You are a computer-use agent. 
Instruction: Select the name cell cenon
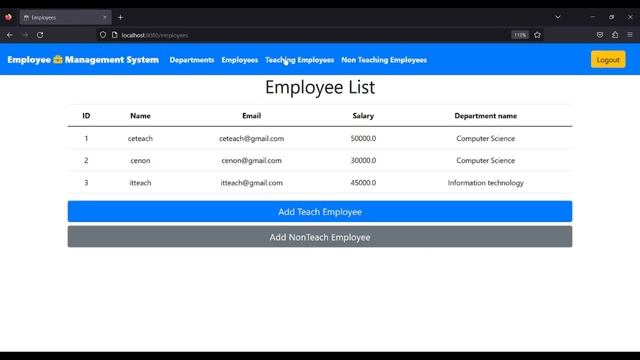(x=140, y=160)
